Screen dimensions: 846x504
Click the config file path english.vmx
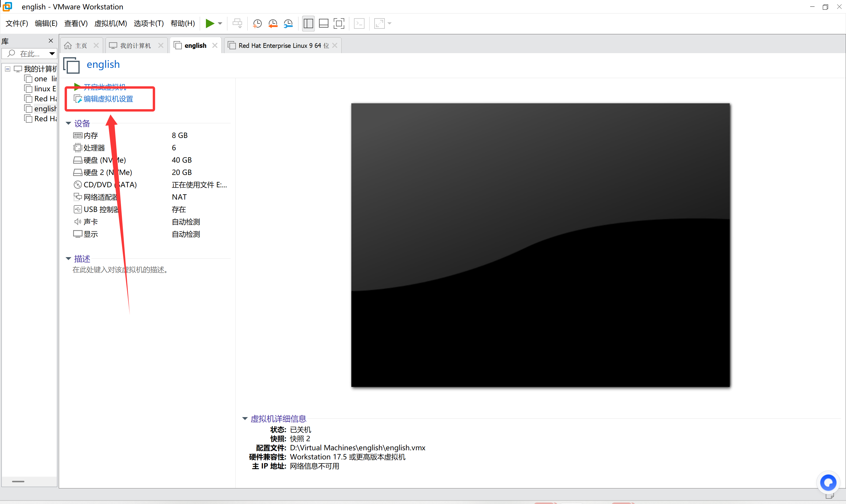click(357, 448)
